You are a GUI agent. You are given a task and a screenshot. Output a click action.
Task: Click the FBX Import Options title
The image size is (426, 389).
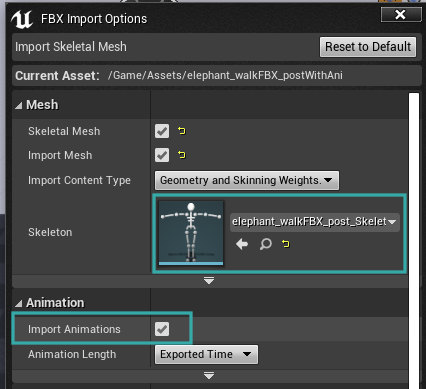click(94, 19)
